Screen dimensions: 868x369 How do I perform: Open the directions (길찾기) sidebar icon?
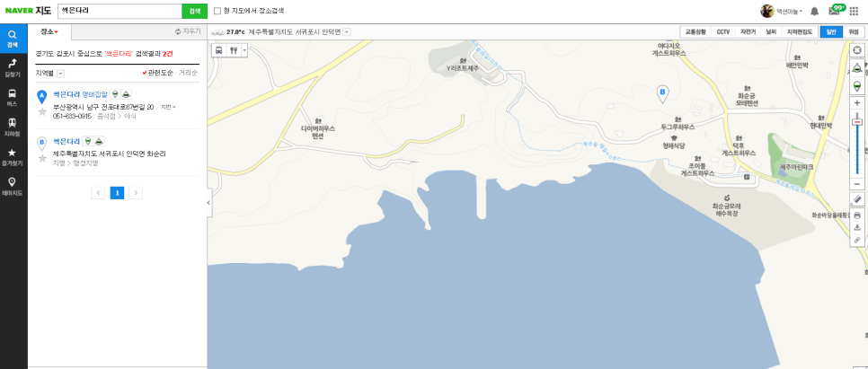pos(13,67)
